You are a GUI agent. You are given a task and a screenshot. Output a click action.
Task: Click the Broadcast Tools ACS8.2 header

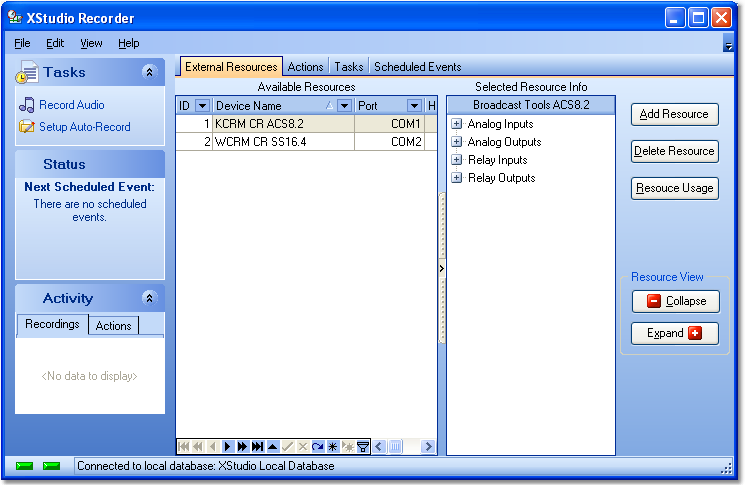point(531,105)
